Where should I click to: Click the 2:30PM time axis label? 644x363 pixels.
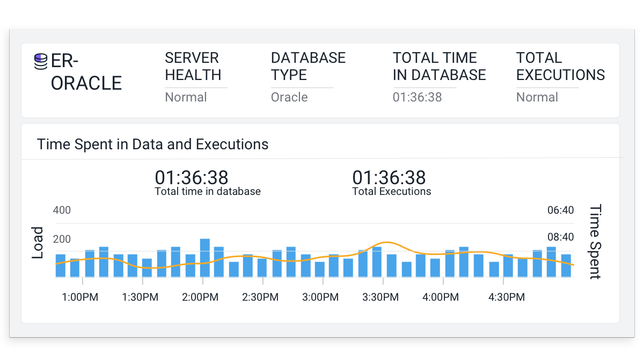coord(260,297)
